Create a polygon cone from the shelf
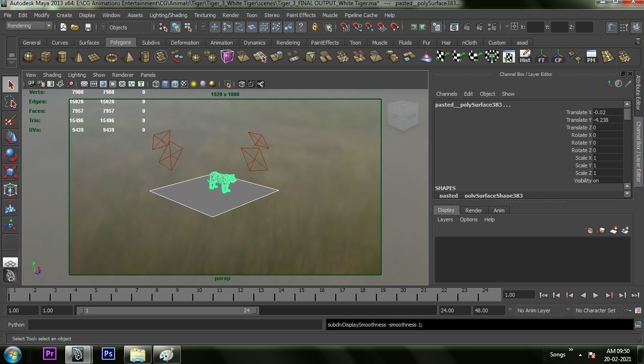The height and width of the screenshot is (364, 644). (78, 57)
